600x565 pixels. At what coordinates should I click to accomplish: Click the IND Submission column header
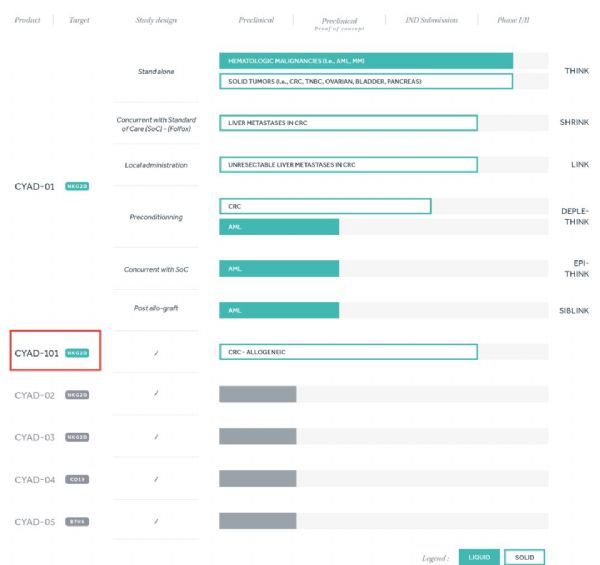[432, 20]
